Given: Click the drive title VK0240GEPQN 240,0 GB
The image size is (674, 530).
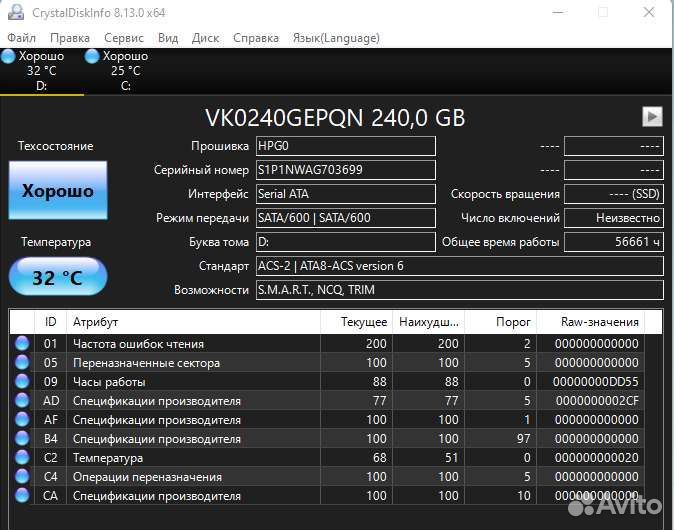Looking at the screenshot, I should (335, 117).
